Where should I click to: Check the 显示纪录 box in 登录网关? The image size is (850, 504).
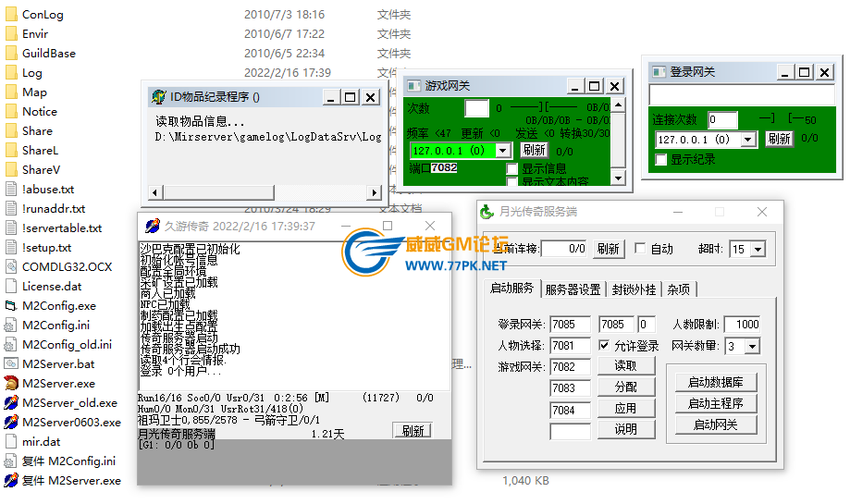[661, 159]
